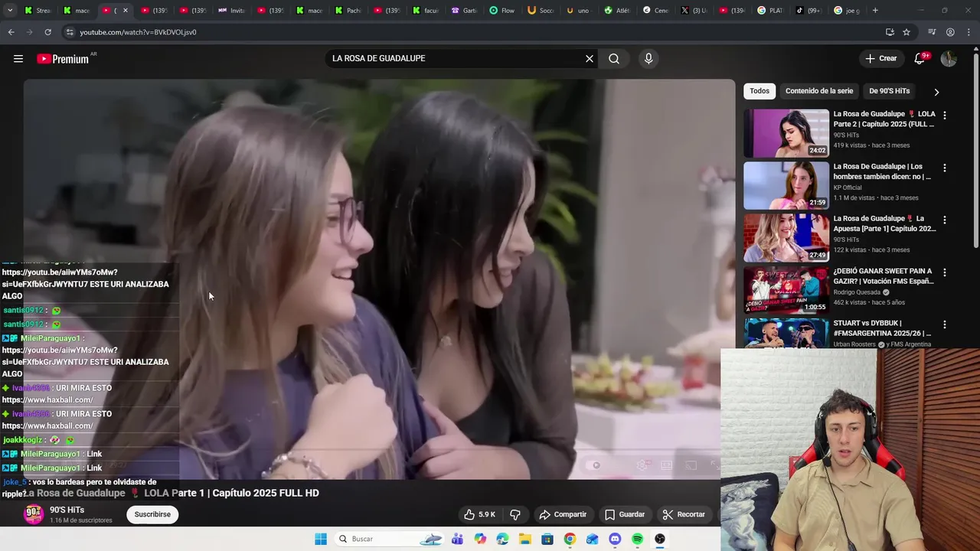The height and width of the screenshot is (551, 980).
Task: Switch to the Pachi browser tab
Action: 348,11
